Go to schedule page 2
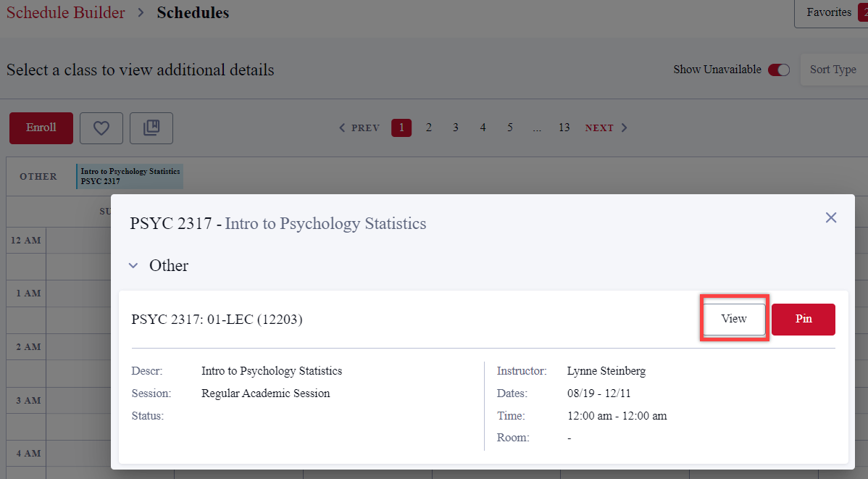 (429, 128)
